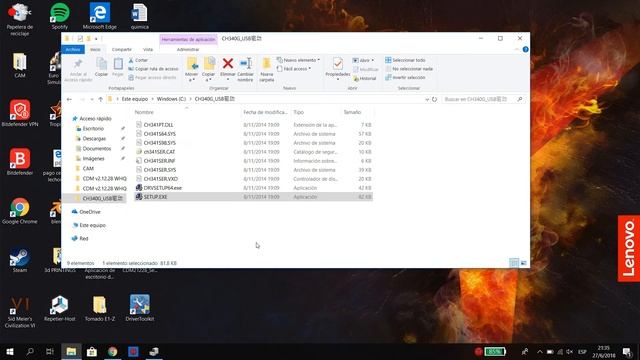
Task: Switch to large icons view in status bar
Action: 524,263
